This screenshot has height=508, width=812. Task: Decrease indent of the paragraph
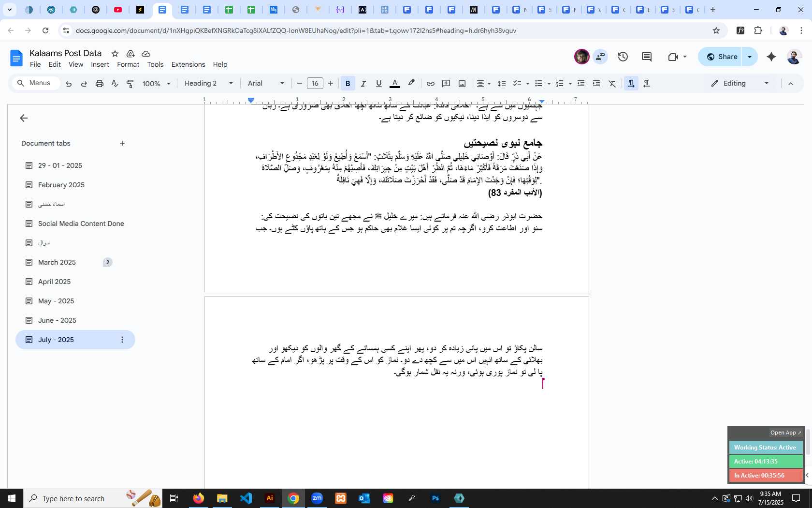(581, 84)
